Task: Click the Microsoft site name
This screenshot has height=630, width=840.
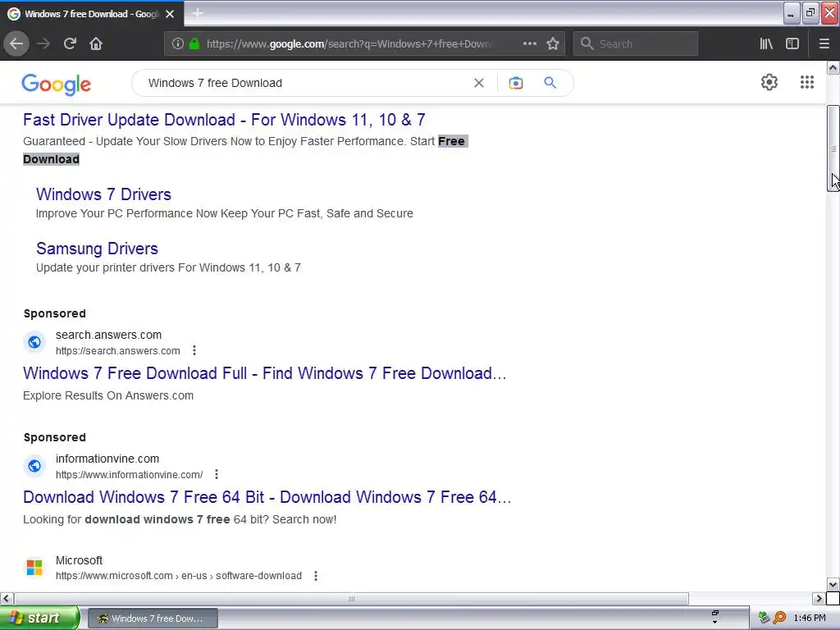Action: [x=79, y=560]
